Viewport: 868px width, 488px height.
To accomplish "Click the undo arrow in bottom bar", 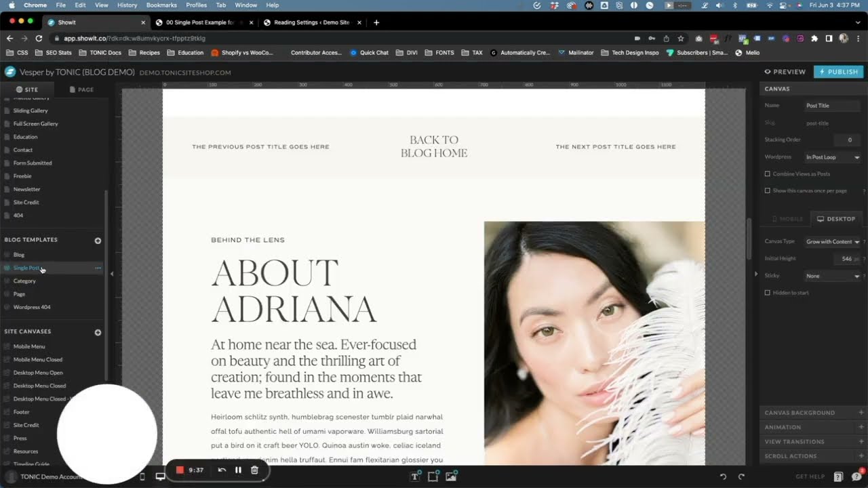I will click(x=723, y=476).
